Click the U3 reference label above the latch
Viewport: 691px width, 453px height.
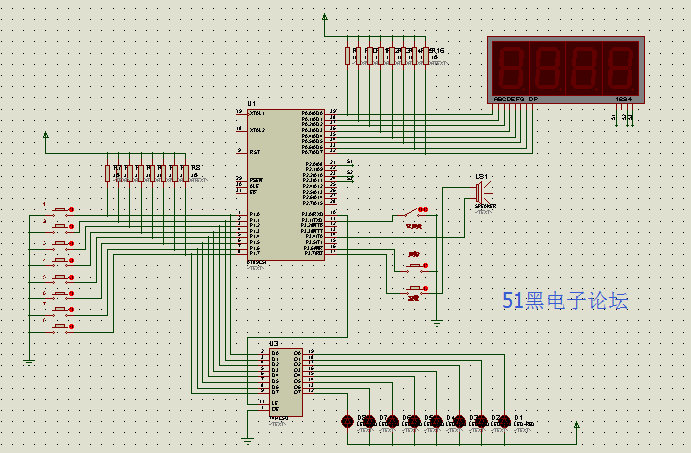[x=274, y=343]
